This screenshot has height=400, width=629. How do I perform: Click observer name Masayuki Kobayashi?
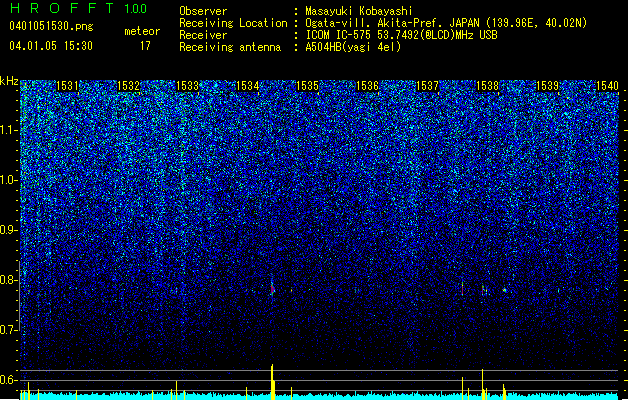(359, 11)
